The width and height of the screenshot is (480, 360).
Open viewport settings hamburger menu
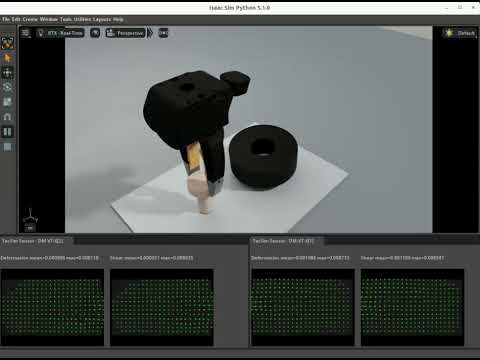[x=26, y=33]
